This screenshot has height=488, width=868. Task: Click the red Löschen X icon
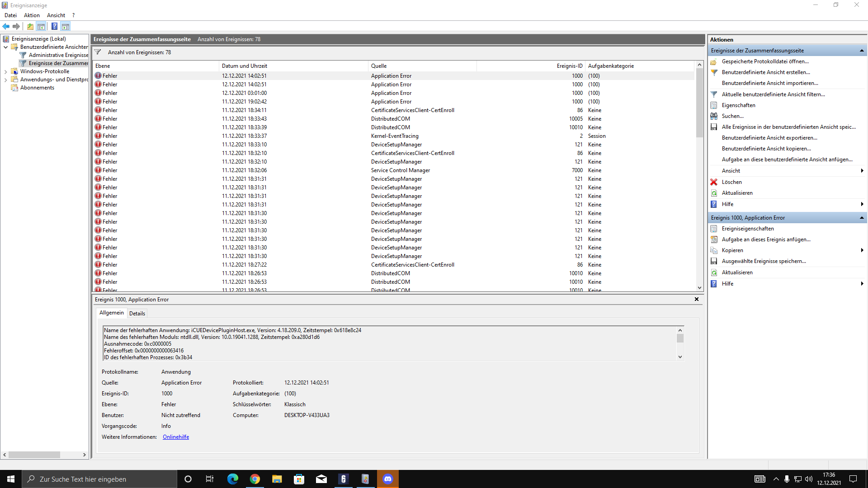point(714,182)
